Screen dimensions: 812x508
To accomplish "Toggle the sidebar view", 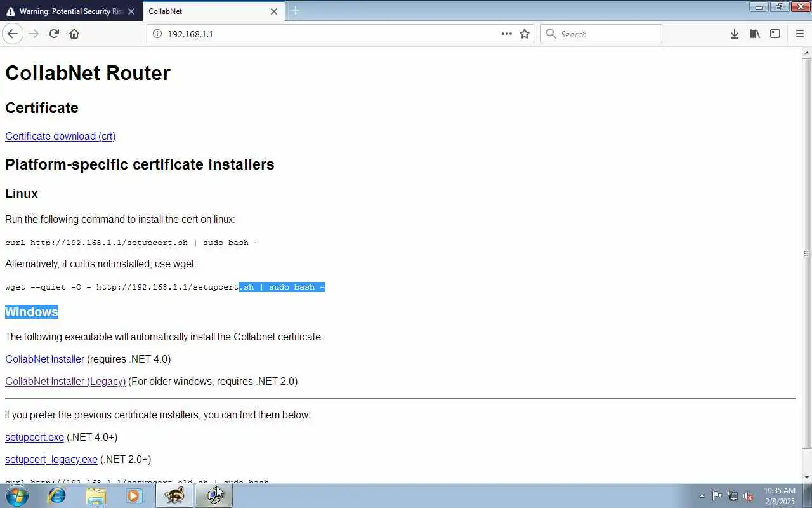I will click(x=775, y=34).
